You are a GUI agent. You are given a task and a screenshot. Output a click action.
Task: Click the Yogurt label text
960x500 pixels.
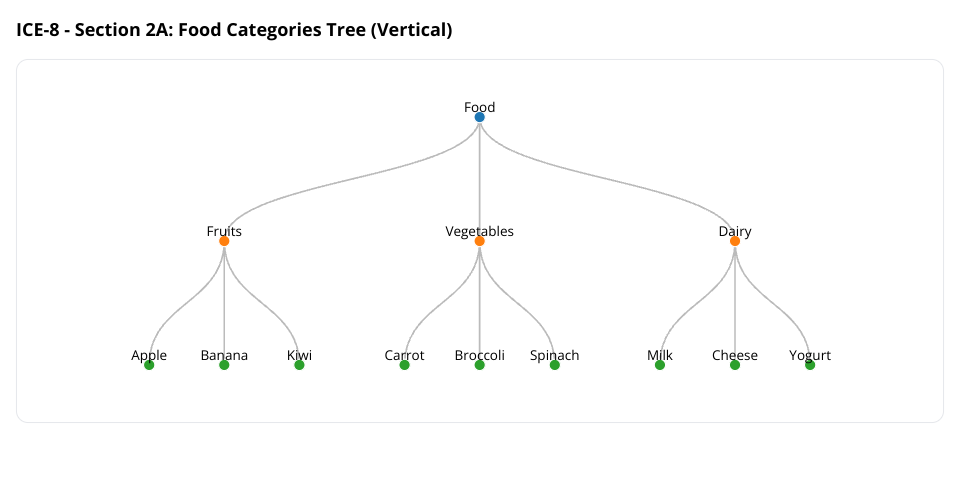[x=810, y=355]
